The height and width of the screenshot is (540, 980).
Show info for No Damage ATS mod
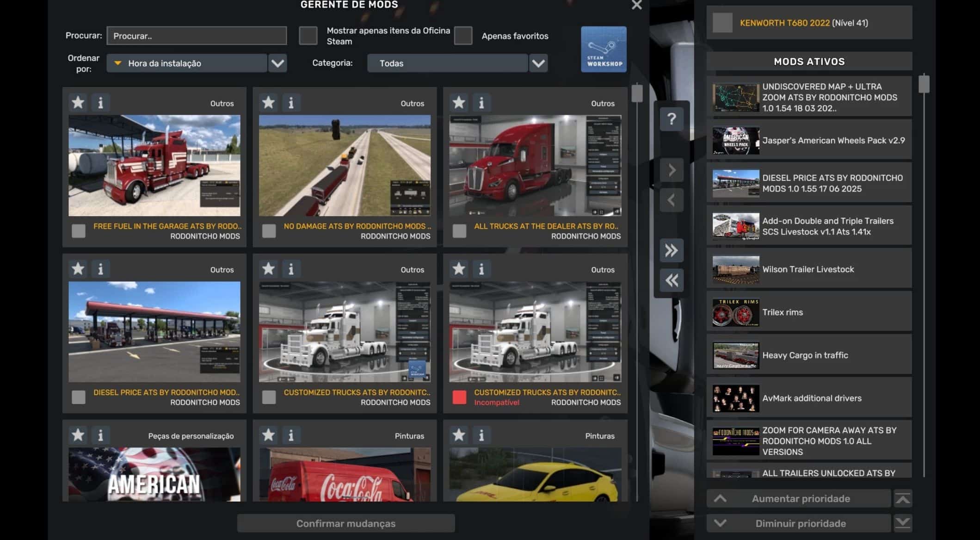291,102
